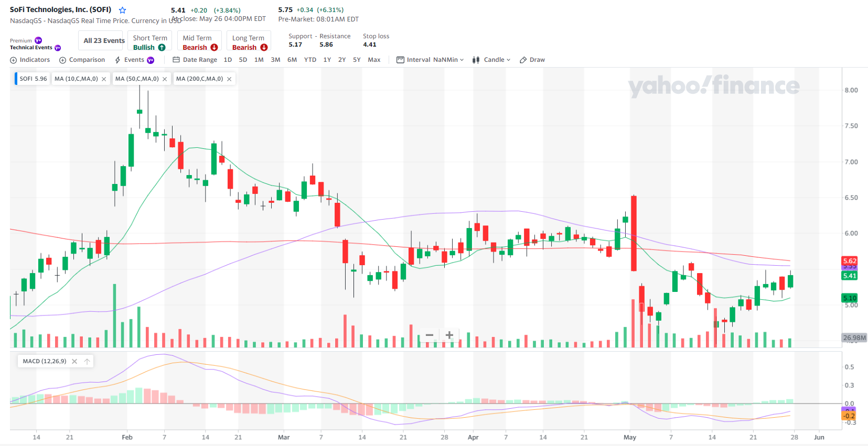
Task: Set range to 5D
Action: pyautogui.click(x=243, y=60)
